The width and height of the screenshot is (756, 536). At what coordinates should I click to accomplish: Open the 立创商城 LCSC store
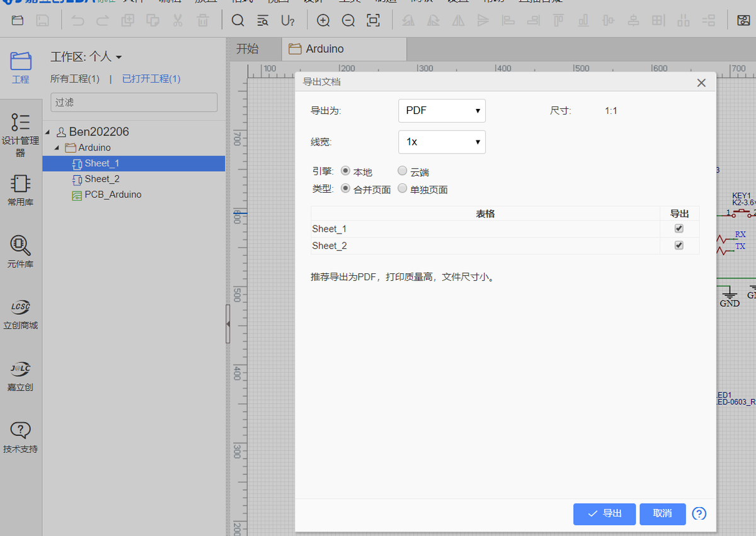coord(21,314)
